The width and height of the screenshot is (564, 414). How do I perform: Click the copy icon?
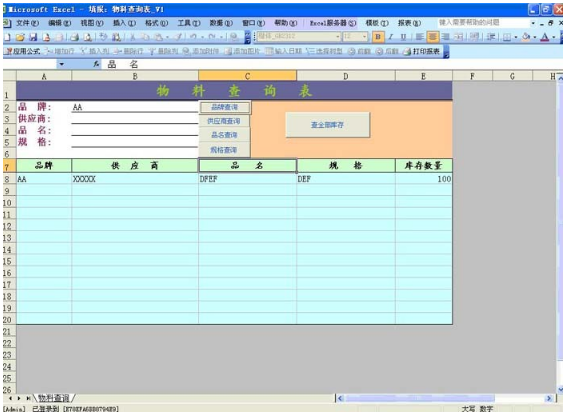(145, 37)
